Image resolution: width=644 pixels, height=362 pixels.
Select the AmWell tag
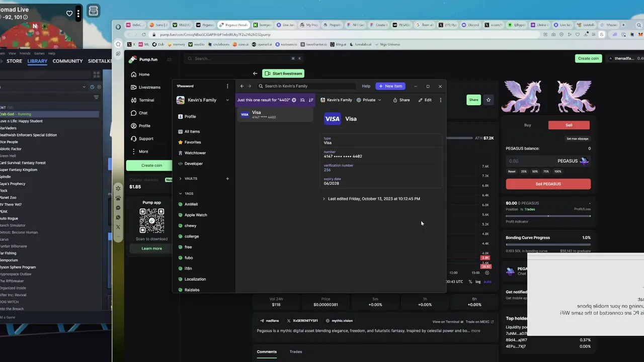(x=191, y=204)
